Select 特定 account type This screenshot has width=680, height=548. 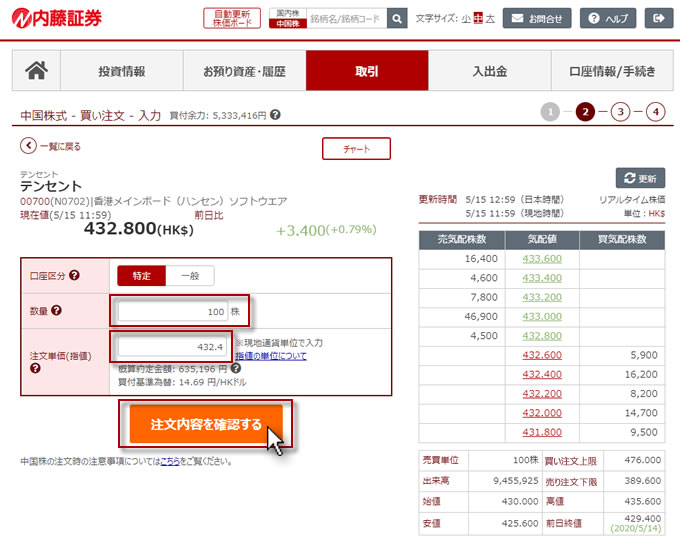click(x=141, y=276)
